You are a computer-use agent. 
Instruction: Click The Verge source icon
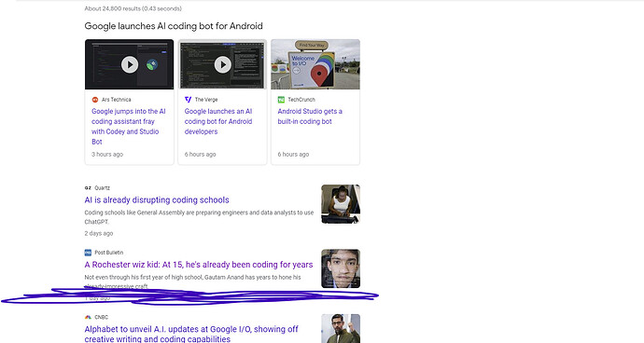click(x=189, y=100)
